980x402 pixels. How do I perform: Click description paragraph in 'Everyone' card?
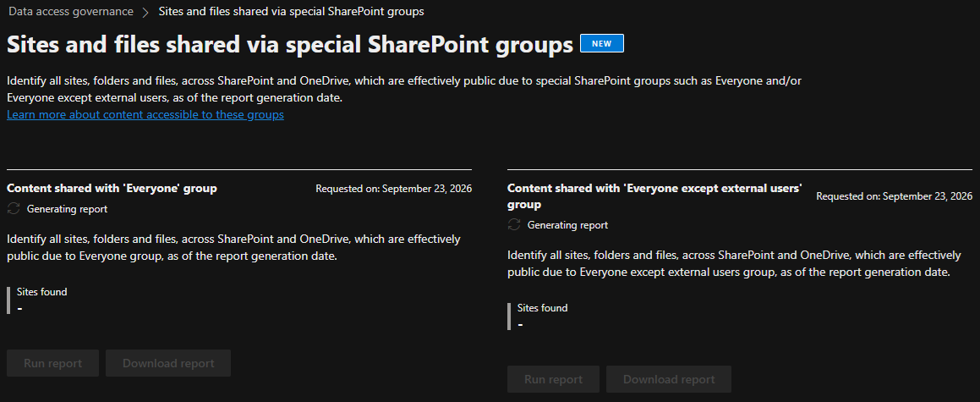[233, 248]
